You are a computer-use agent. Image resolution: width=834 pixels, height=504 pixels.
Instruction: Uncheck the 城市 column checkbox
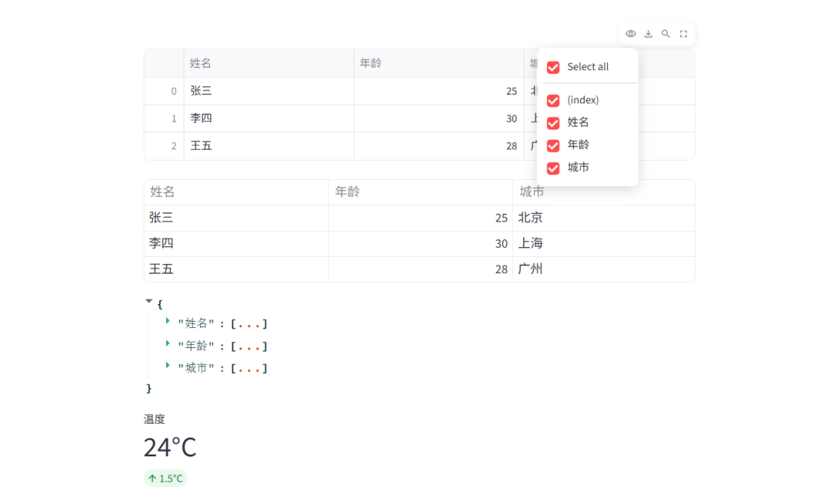(553, 168)
